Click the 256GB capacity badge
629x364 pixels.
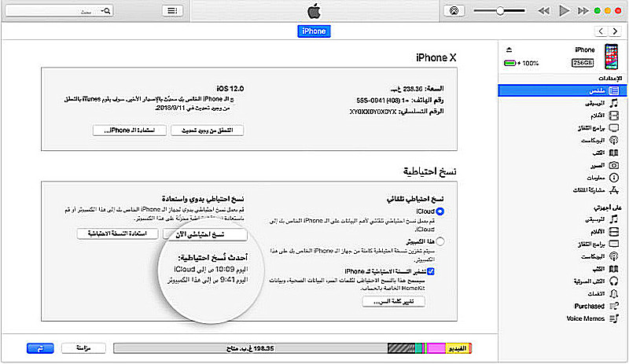pos(583,63)
